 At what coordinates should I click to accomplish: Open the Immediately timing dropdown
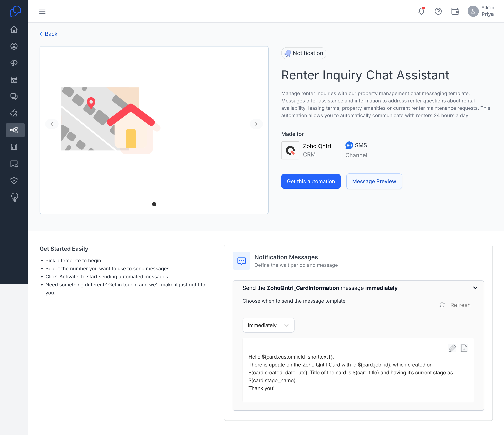pos(268,325)
